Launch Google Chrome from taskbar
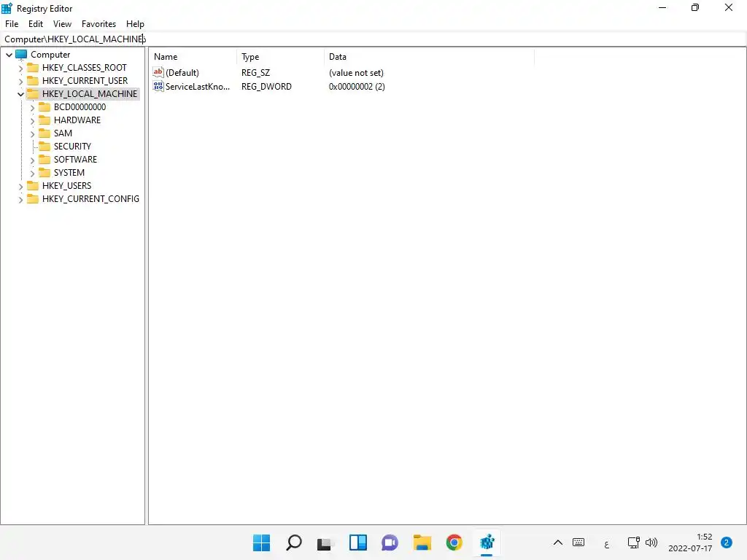The height and width of the screenshot is (560, 747). 454,542
